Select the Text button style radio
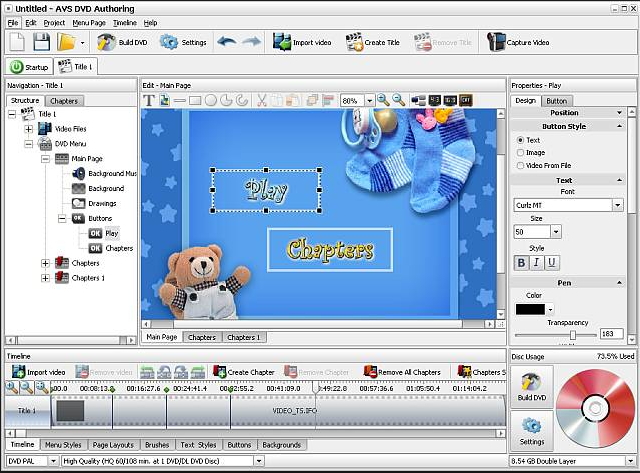The image size is (640, 473). click(521, 140)
